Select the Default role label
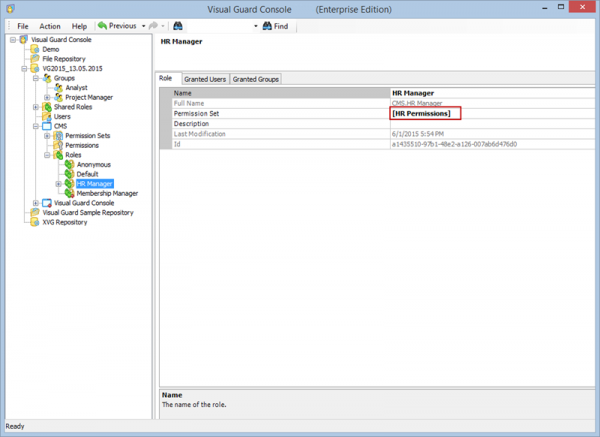Screen dimensions: 600x437 point(87,174)
